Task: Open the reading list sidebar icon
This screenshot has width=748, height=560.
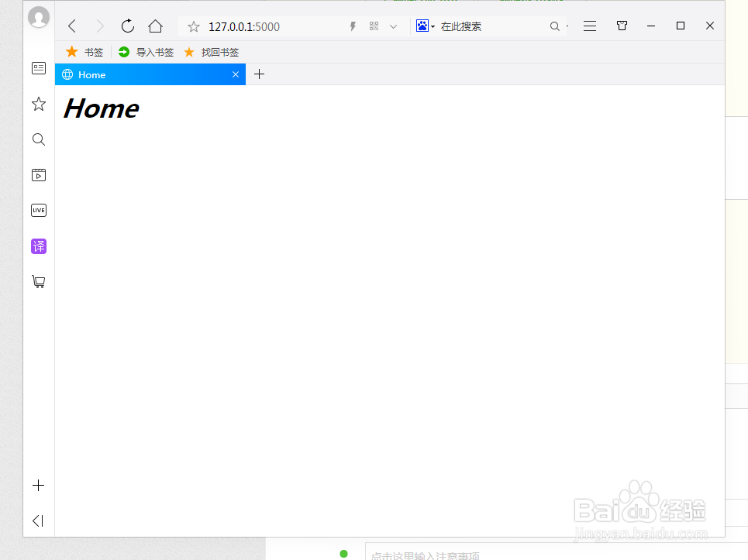Action: pos(38,68)
